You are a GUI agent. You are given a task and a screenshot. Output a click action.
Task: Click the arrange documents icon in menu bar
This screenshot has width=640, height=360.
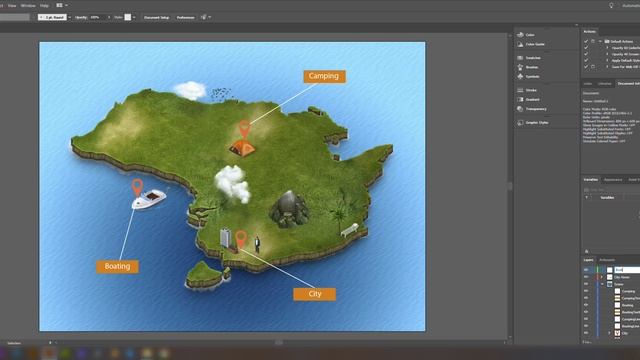(x=59, y=5)
